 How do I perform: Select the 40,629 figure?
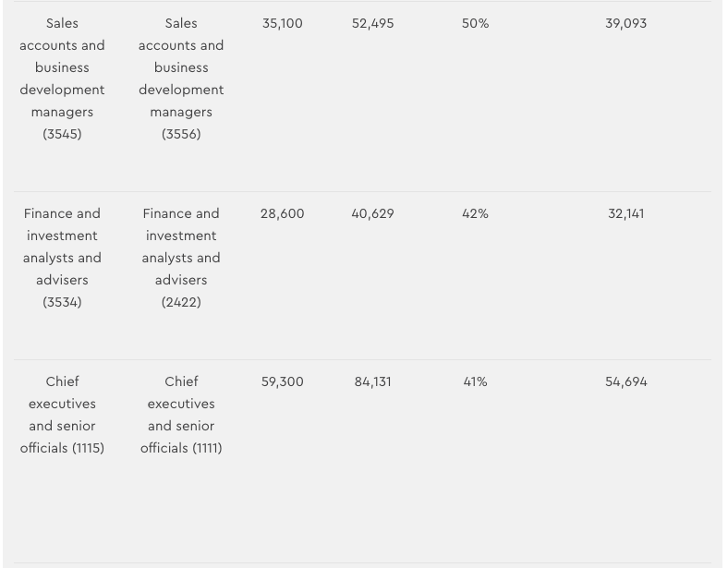click(372, 214)
